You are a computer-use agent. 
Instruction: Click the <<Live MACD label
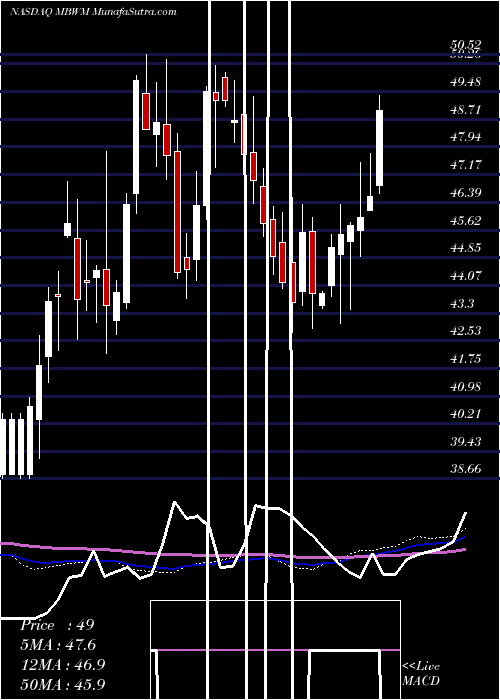421,673
